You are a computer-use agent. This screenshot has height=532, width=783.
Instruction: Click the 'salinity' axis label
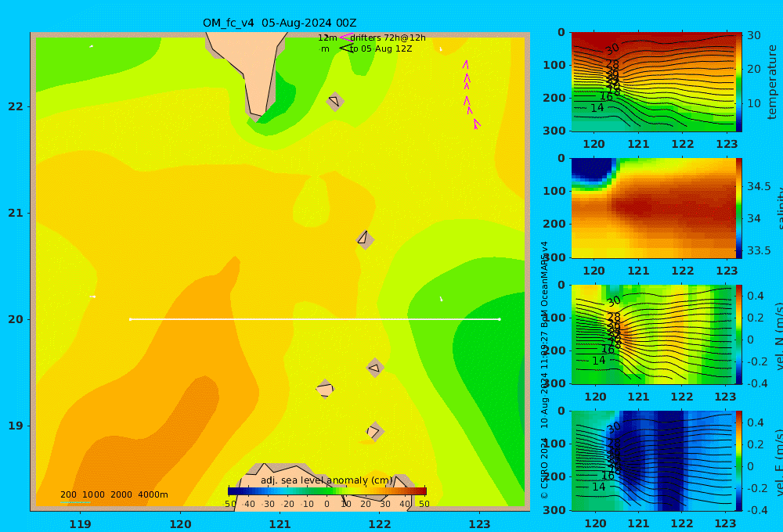click(x=780, y=208)
